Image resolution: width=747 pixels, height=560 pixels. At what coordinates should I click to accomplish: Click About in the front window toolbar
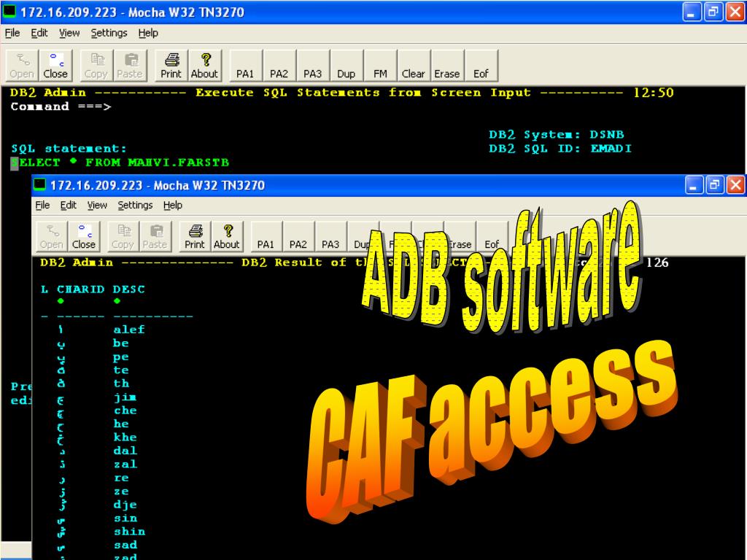[x=227, y=236]
